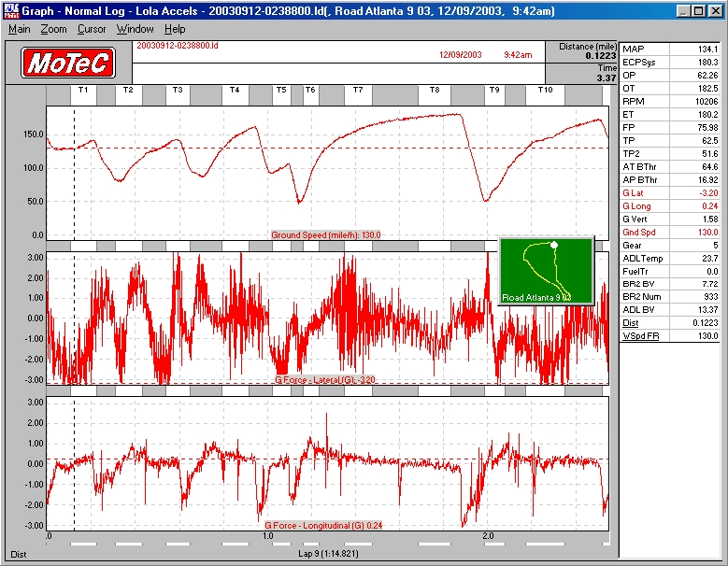Screen dimensions: 728x566
Task: Select the T5 track section marker
Action: [x=280, y=91]
